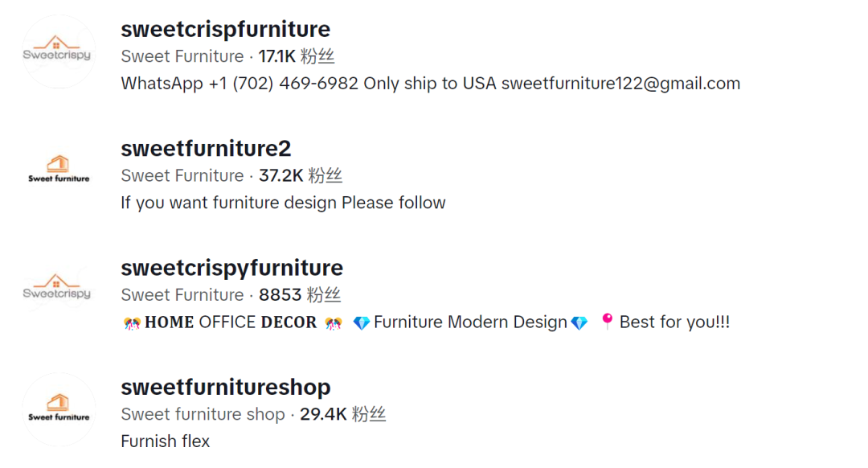Click the "Sweet furniture shop" display name
The height and width of the screenshot is (468, 868).
203,415
